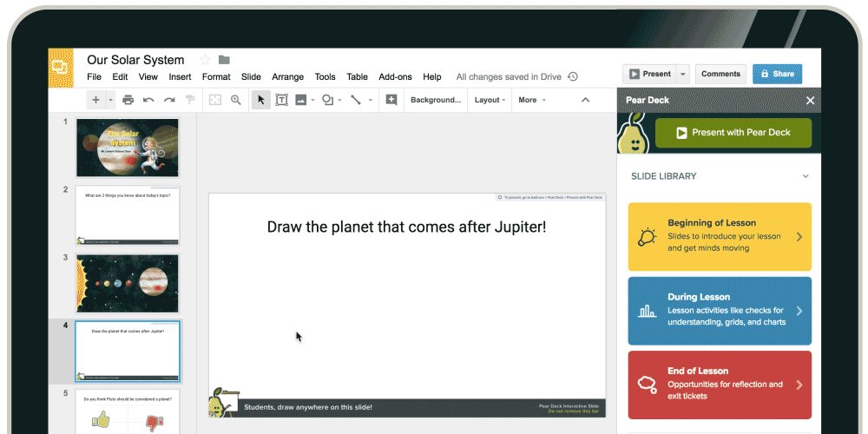Click Present with Pear Deck button
The height and width of the screenshot is (434, 868).
[x=733, y=133]
